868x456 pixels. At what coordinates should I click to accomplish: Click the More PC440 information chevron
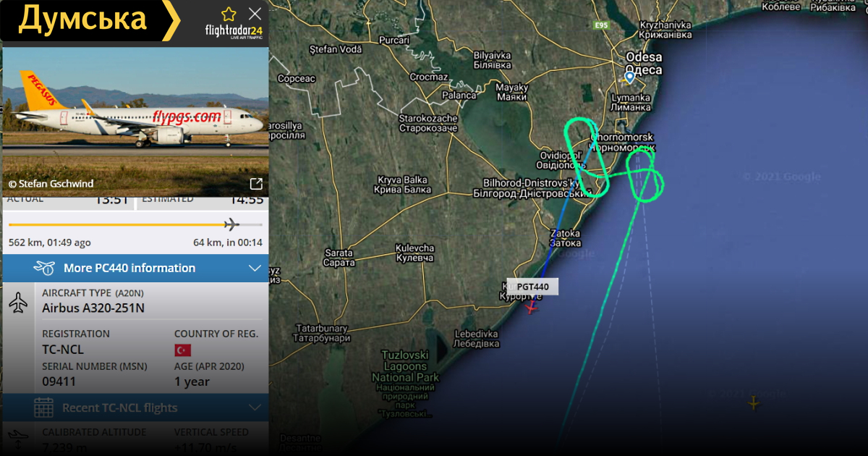(255, 268)
